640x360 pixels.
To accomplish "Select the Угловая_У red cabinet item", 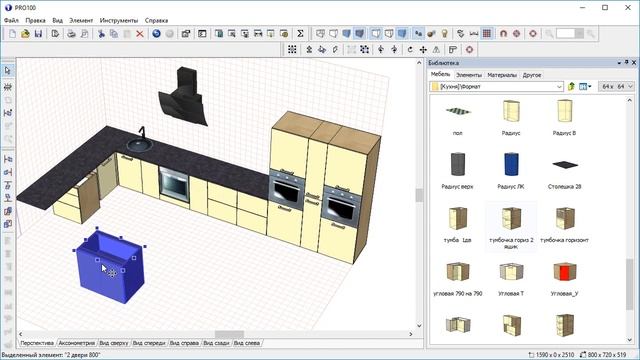I will click(x=564, y=278).
